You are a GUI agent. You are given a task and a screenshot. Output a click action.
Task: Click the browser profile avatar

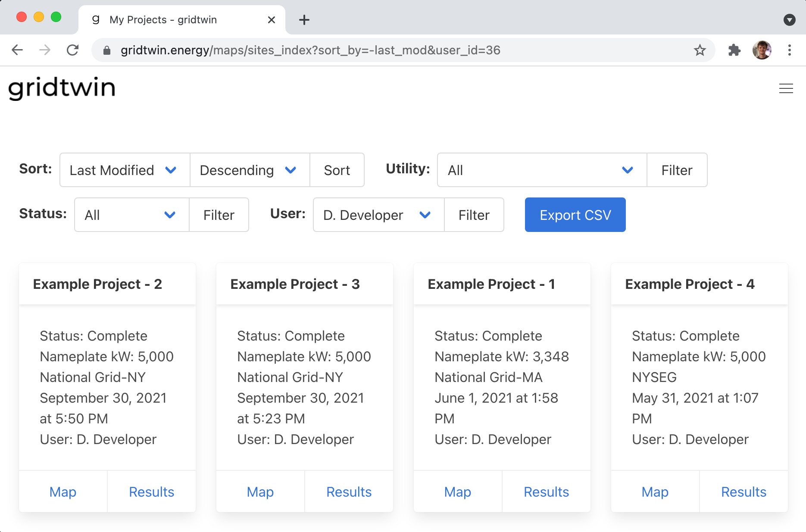[x=762, y=50]
